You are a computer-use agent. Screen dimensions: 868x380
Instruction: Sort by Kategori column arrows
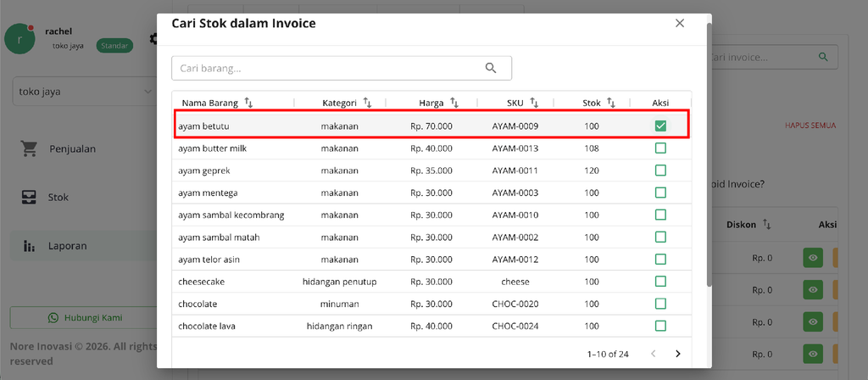368,103
